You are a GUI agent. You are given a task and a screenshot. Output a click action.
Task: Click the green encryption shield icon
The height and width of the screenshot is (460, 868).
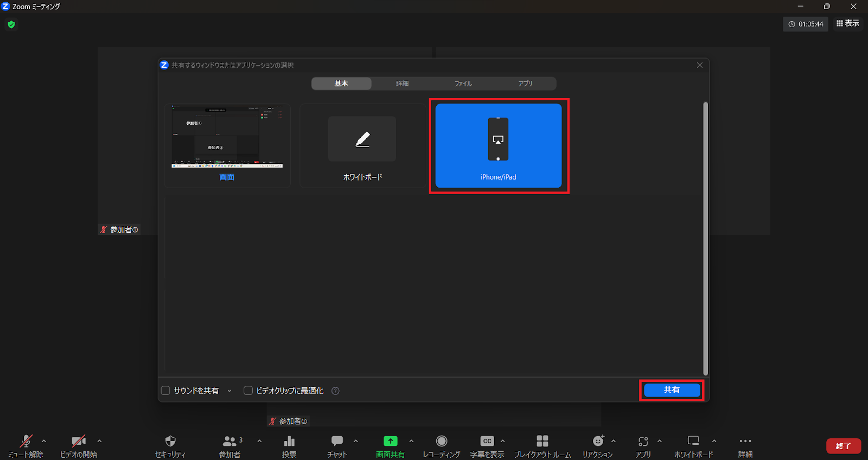[x=11, y=24]
